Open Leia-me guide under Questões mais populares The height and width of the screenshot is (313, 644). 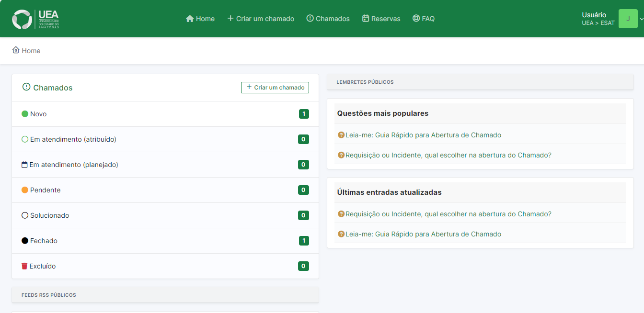(x=423, y=135)
